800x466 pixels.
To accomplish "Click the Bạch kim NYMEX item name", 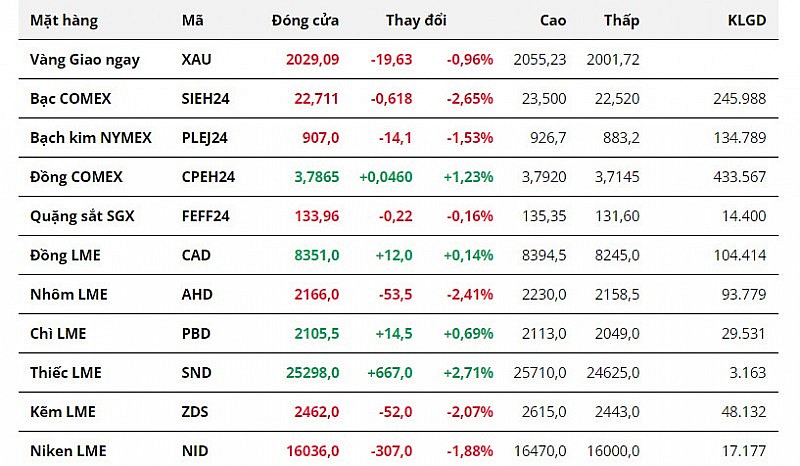I will tap(91, 137).
